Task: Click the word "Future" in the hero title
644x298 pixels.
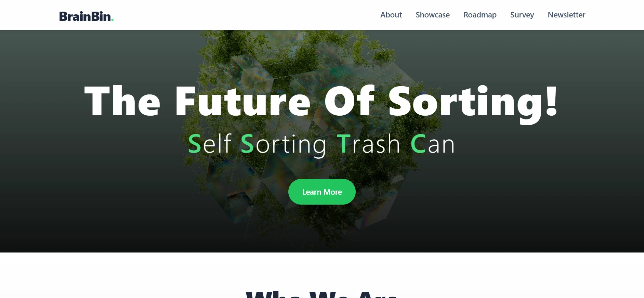Action: click(243, 101)
